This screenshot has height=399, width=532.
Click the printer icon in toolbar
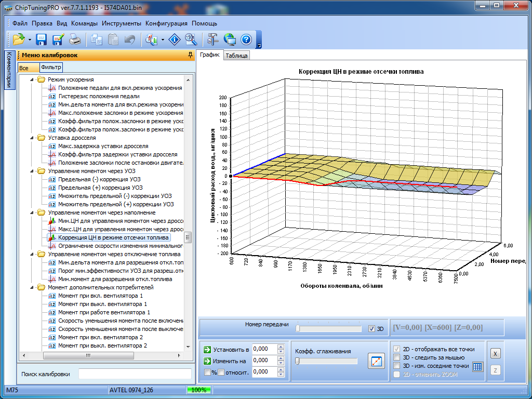[x=75, y=39]
